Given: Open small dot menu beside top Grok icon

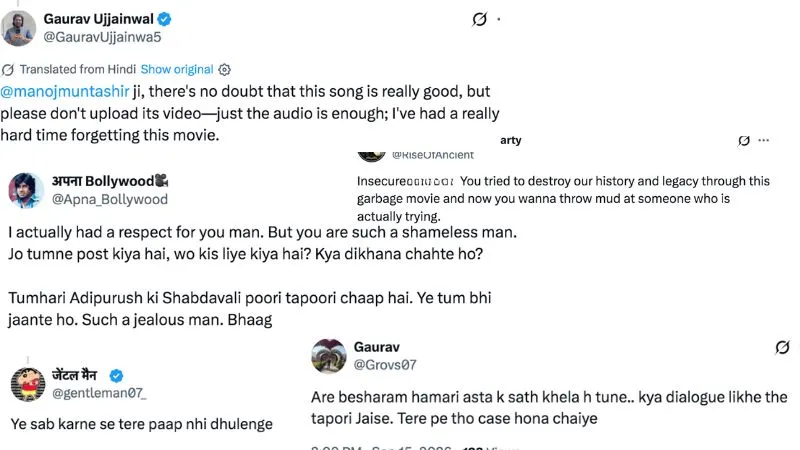Looking at the screenshot, I should (x=498, y=19).
